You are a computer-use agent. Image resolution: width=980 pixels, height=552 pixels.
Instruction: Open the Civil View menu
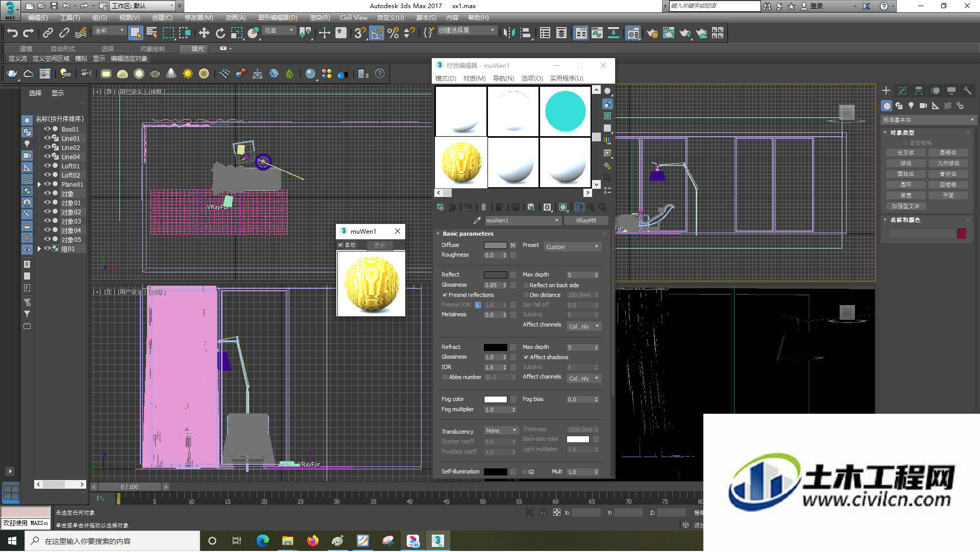tap(353, 17)
